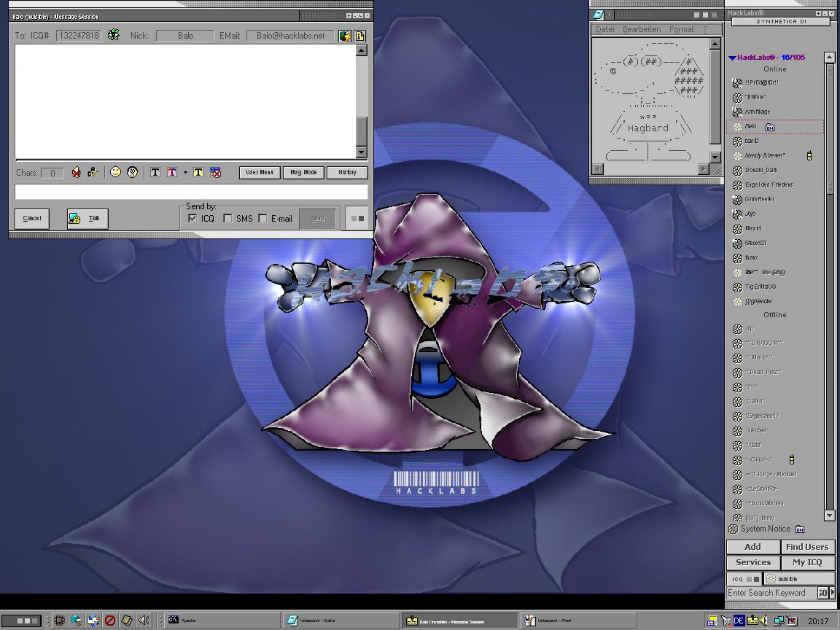Click the mute sound icon beside Chars

[x=76, y=172]
